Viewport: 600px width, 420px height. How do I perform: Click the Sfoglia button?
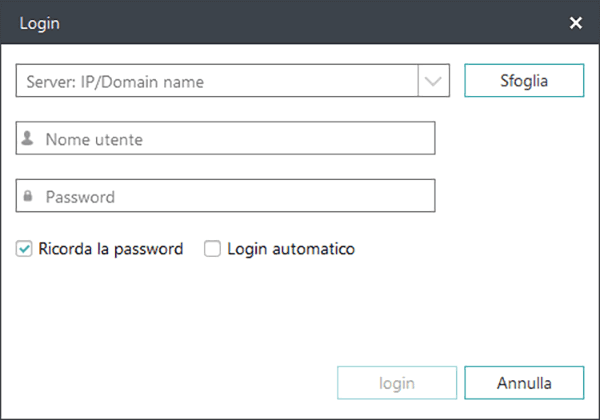524,80
